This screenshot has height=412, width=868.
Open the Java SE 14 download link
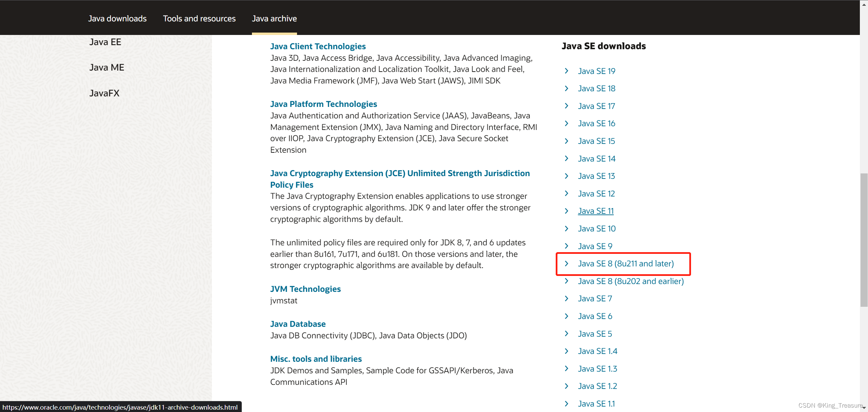tap(596, 159)
